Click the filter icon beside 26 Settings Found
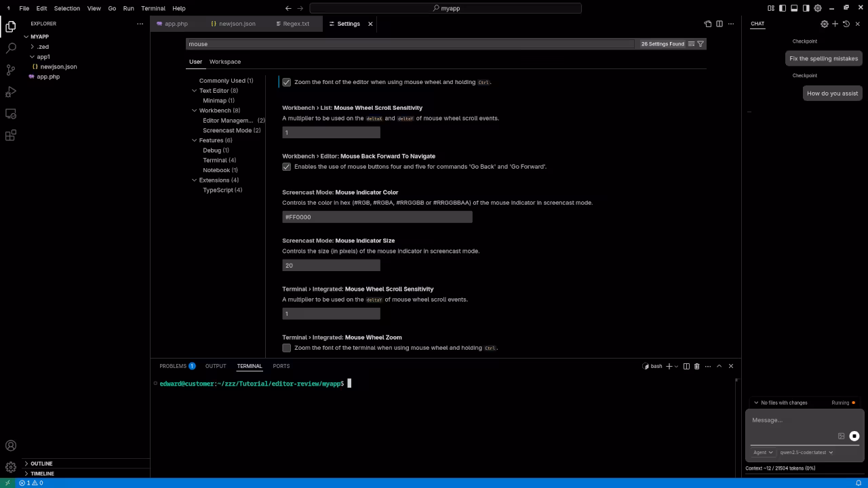The image size is (868, 488). point(701,43)
